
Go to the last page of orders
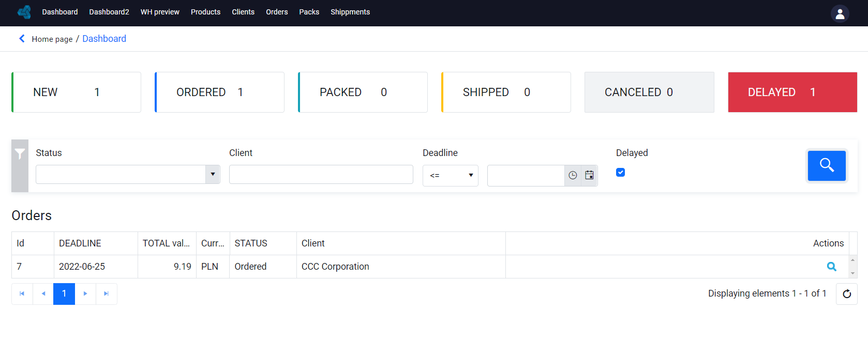106,293
